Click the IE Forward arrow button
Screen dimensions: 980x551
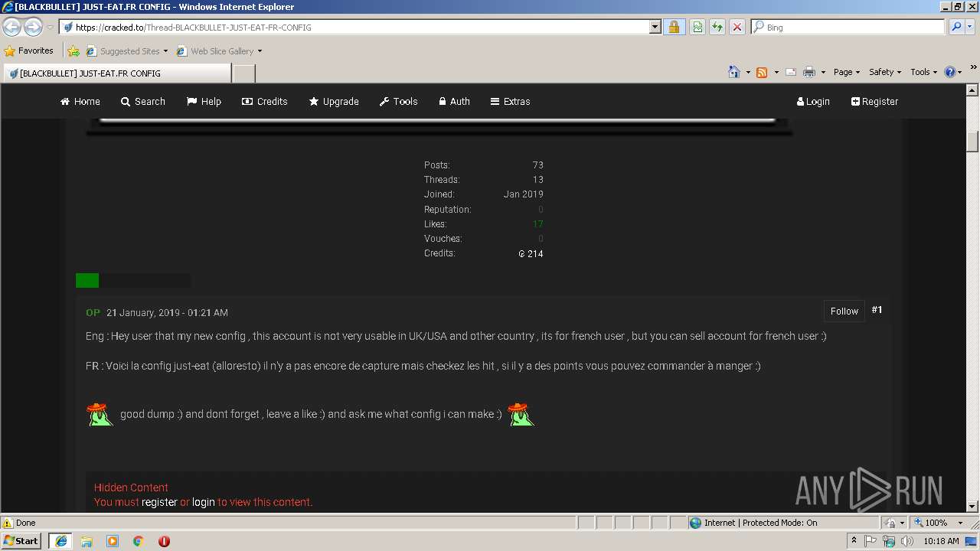click(x=33, y=28)
